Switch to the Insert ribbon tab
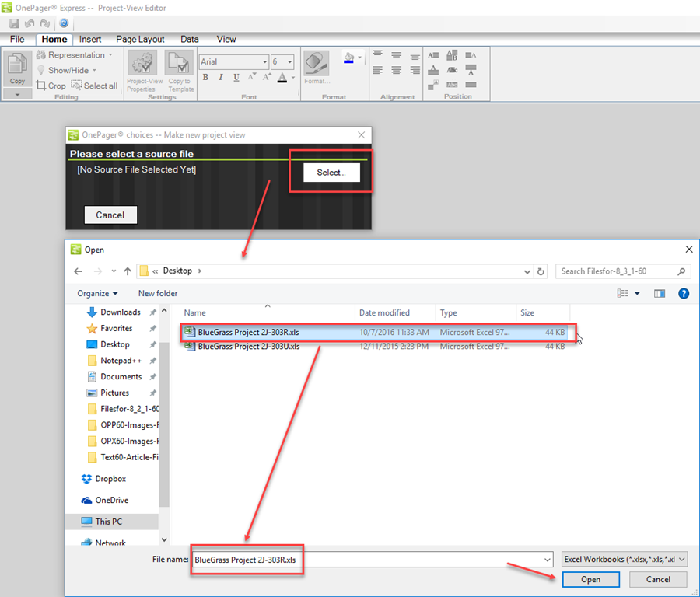Screen dimensions: 700x597 [x=90, y=39]
